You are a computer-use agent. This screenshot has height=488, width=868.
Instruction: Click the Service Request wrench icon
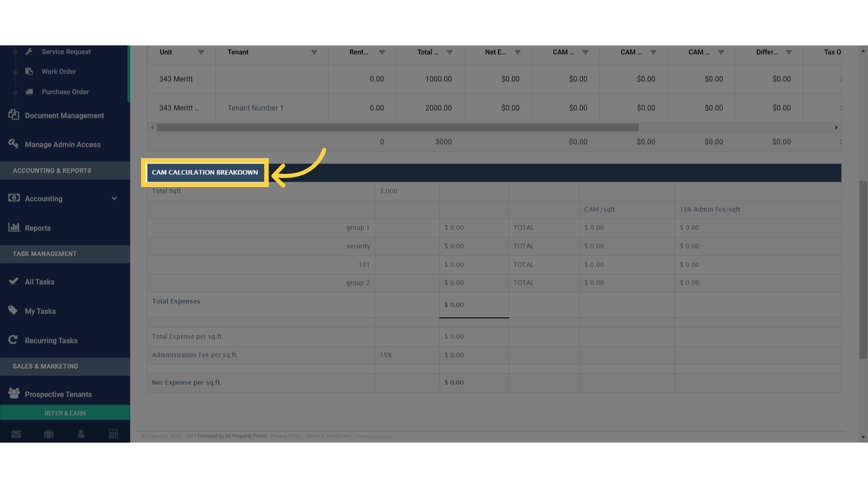pos(29,52)
